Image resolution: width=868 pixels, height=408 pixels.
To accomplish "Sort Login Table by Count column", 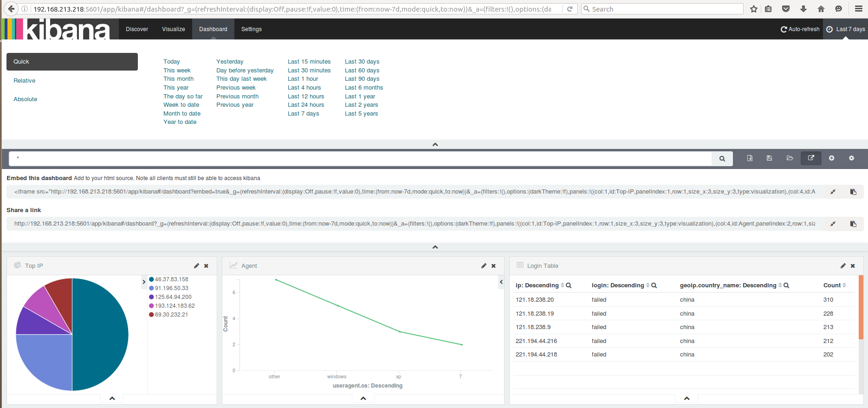I will [844, 285].
